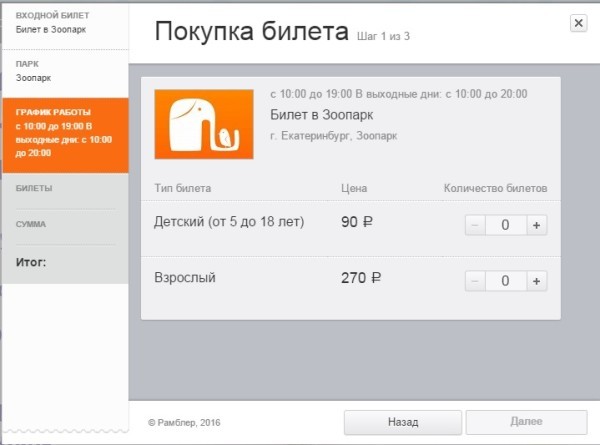
Task: Decrease the Взрослый ticket quantity with minus
Action: click(475, 281)
